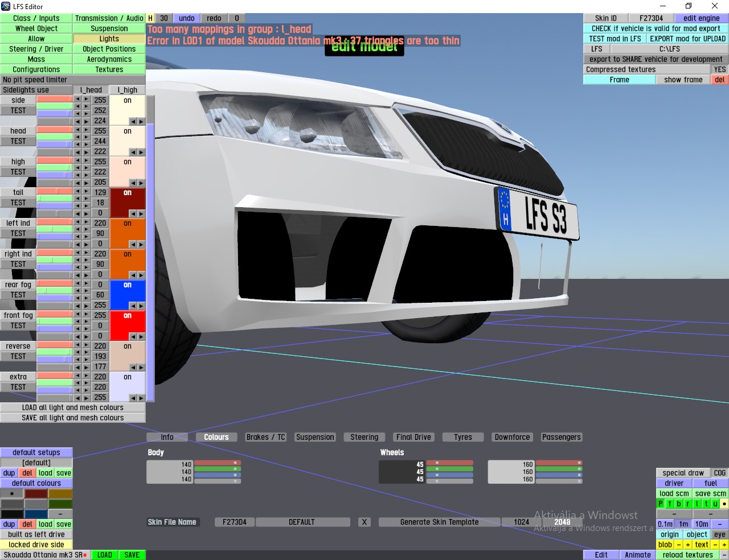729x560 pixels.
Task: Click the minus button next to reload textures
Action: pyautogui.click(x=724, y=555)
